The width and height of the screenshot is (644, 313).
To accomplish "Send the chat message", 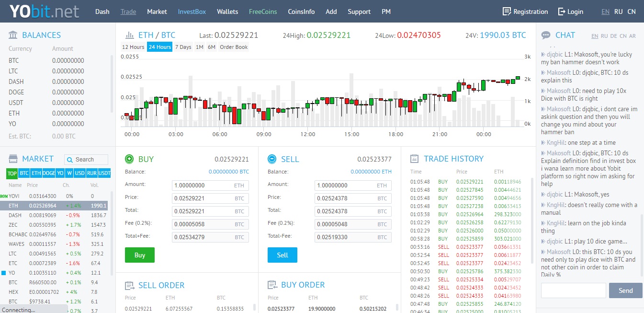I will pyautogui.click(x=626, y=290).
